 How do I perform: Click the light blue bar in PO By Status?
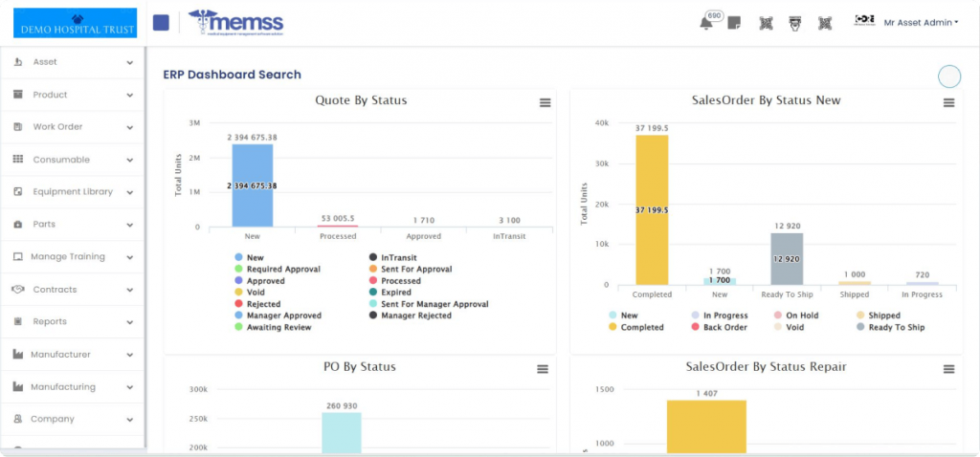pyautogui.click(x=342, y=432)
